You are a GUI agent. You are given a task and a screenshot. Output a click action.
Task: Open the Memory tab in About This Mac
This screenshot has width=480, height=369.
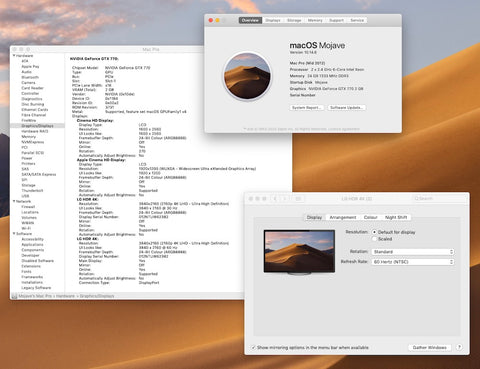click(315, 20)
